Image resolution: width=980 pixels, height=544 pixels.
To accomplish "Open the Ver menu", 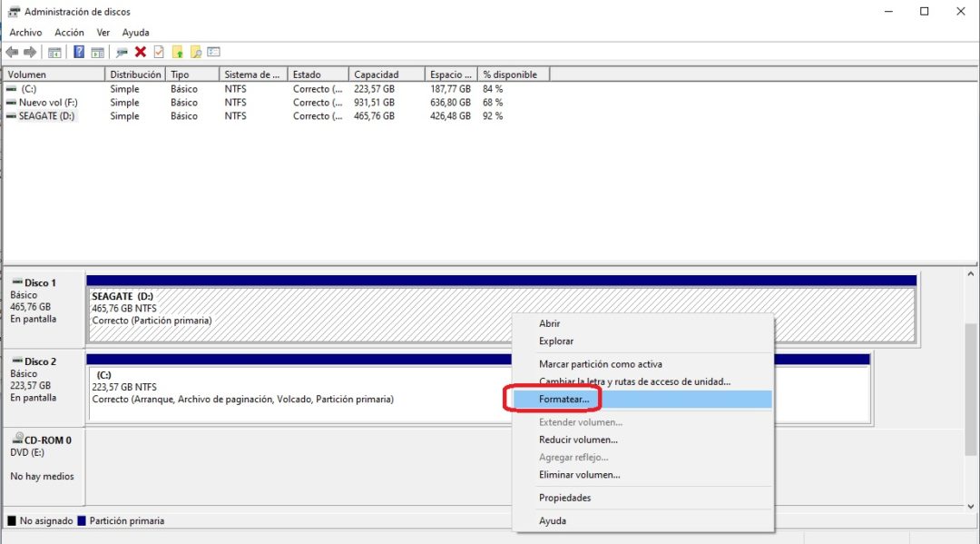I will tap(103, 32).
